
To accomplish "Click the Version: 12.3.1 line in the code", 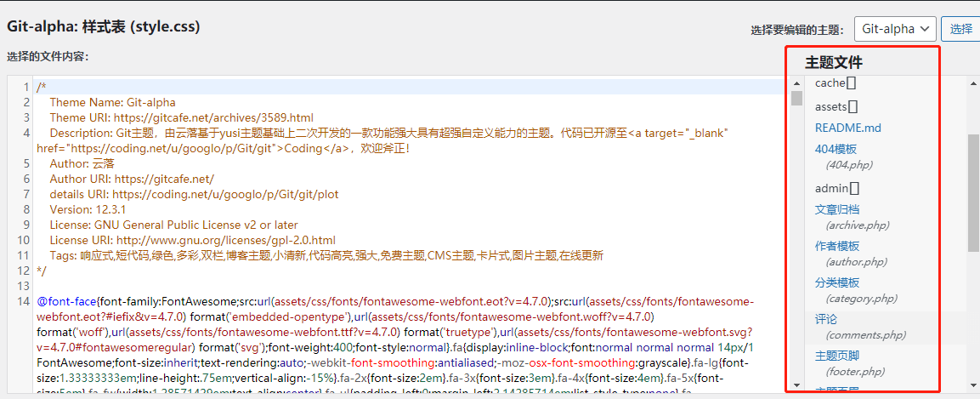I will point(88,209).
